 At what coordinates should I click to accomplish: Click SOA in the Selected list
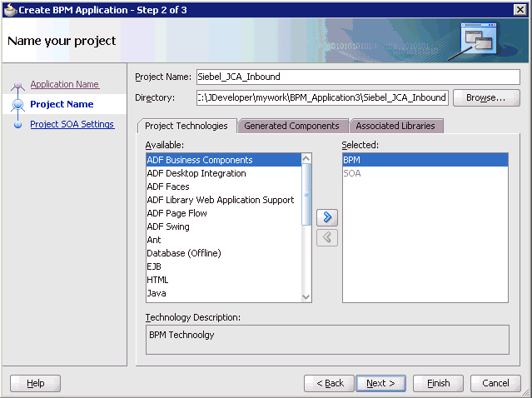(x=425, y=173)
